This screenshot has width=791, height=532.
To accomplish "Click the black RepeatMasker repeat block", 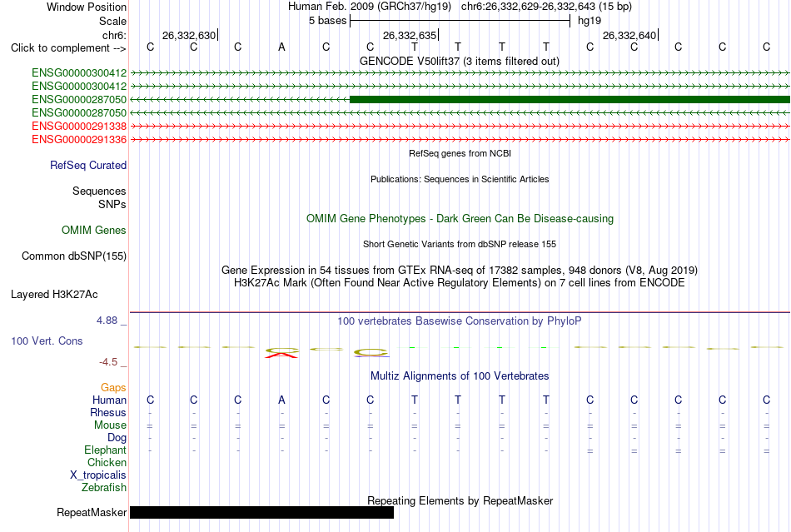I will pyautogui.click(x=261, y=512).
